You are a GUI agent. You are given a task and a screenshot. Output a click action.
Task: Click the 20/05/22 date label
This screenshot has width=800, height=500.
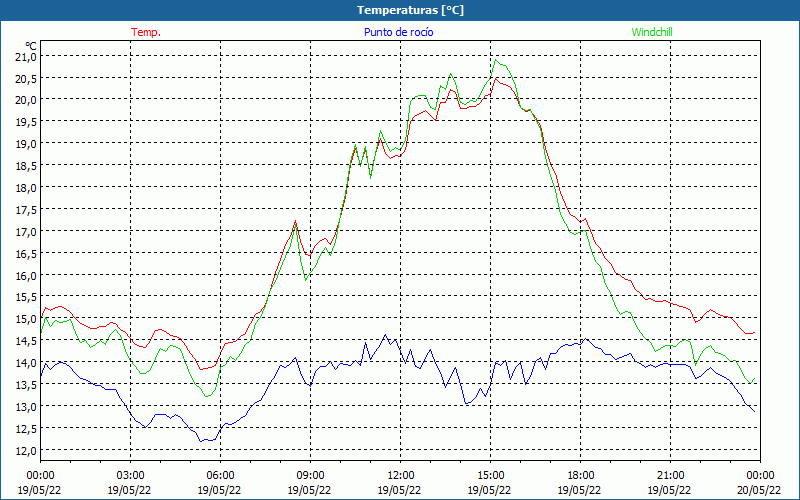[760, 490]
